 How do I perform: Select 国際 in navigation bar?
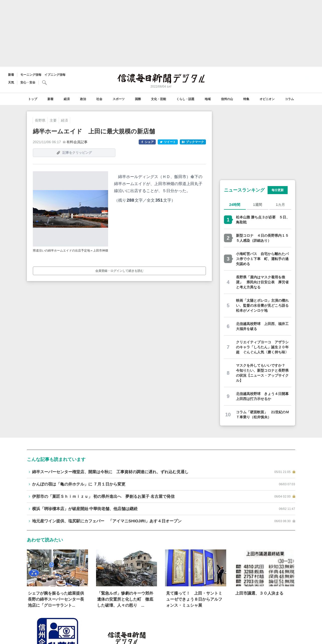point(138,99)
